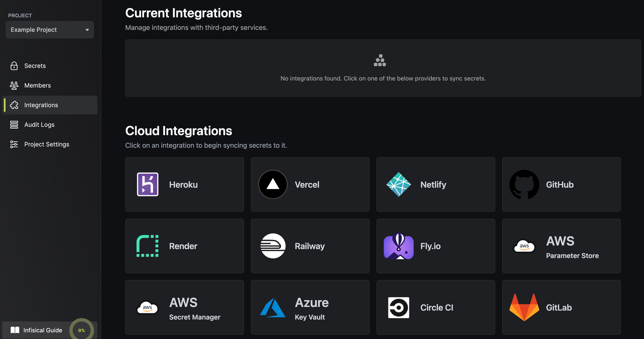Screen dimensions: 644x339
Task: Click the Render logo icon
Action: click(147, 246)
